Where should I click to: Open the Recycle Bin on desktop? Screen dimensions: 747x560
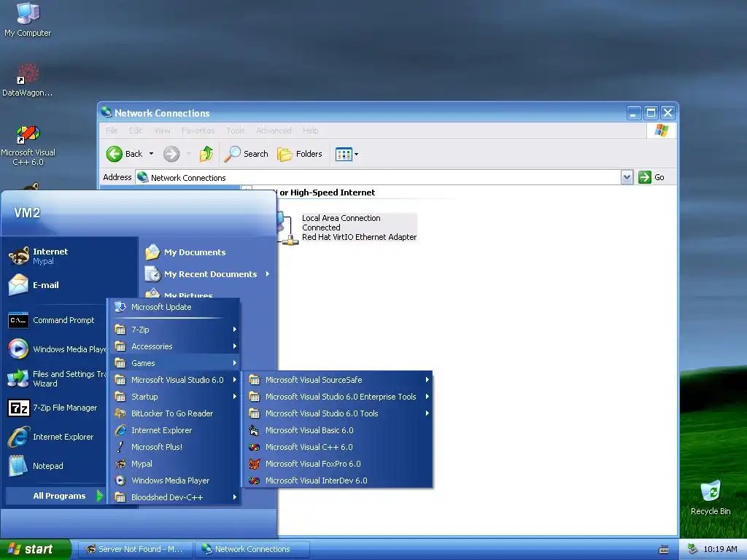click(x=711, y=497)
